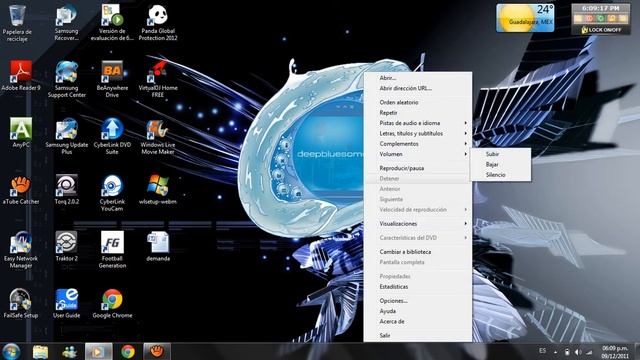Image resolution: width=640 pixels, height=360 pixels.
Task: Expand Pistas de audio e idioma submenu
Action: (418, 123)
